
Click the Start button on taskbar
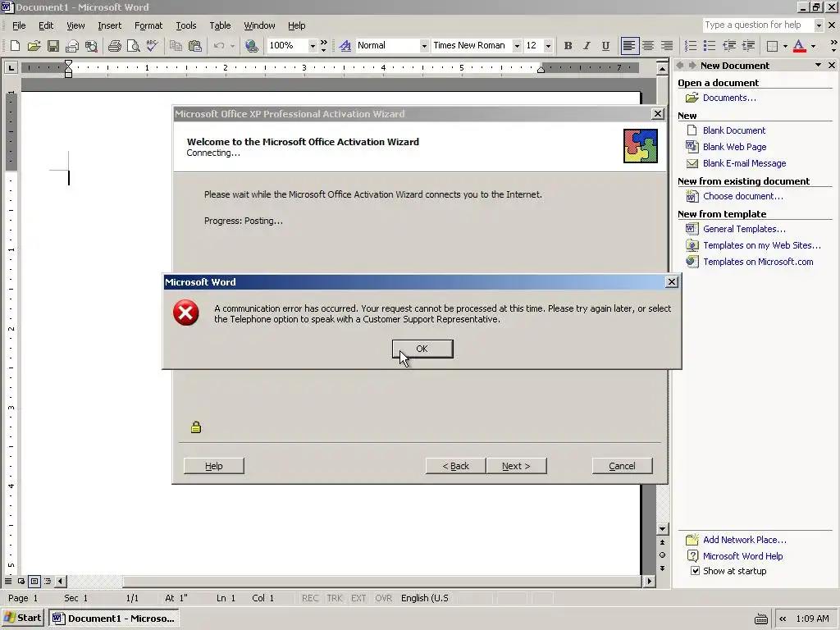coord(22,619)
